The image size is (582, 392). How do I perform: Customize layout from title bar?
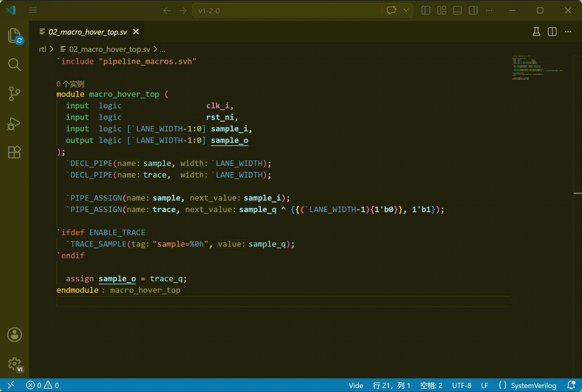442,10
